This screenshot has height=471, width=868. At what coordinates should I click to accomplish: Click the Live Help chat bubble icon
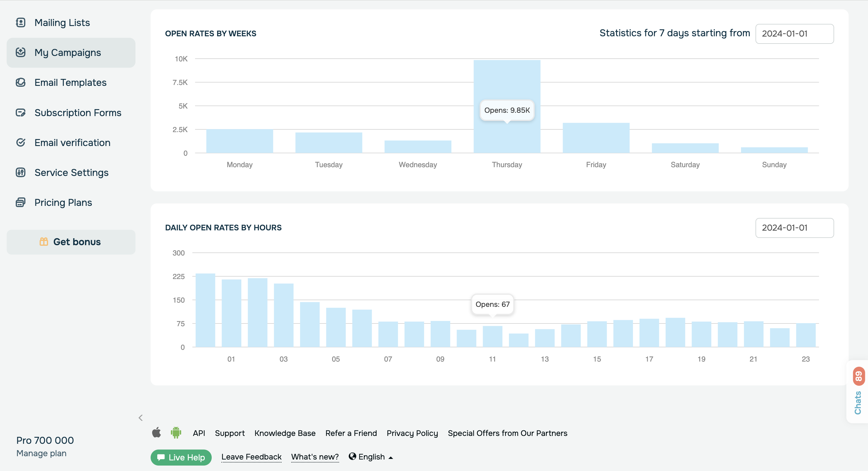coord(162,457)
